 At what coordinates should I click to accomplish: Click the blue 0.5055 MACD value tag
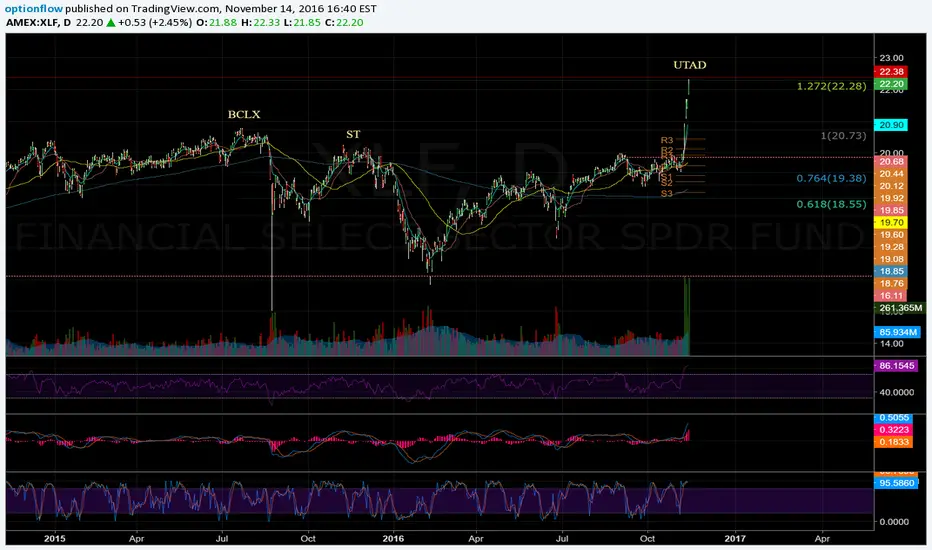tap(894, 418)
